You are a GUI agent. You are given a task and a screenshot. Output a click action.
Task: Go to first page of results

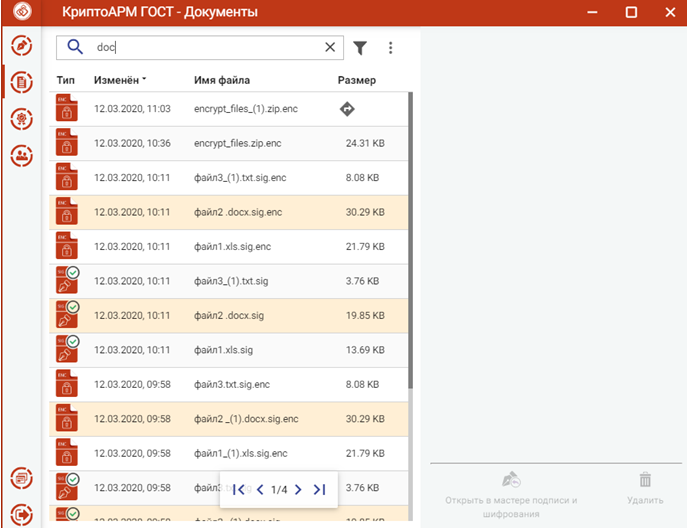pos(239,489)
